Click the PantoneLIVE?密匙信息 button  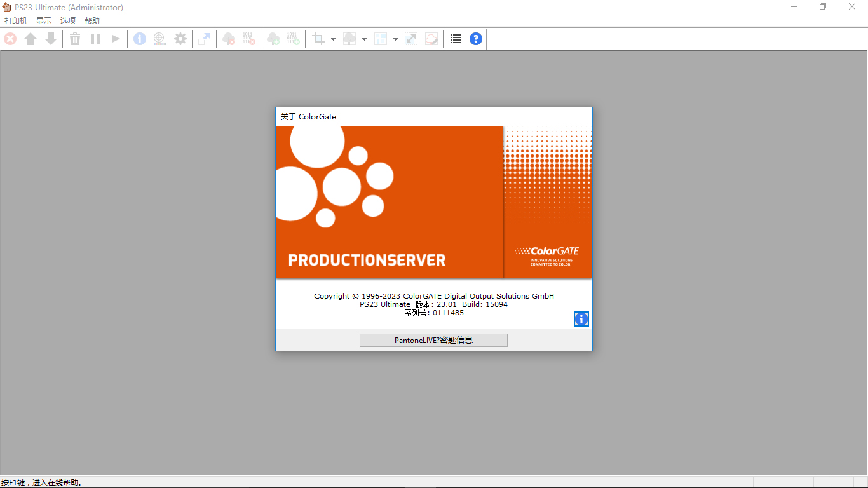tap(433, 340)
